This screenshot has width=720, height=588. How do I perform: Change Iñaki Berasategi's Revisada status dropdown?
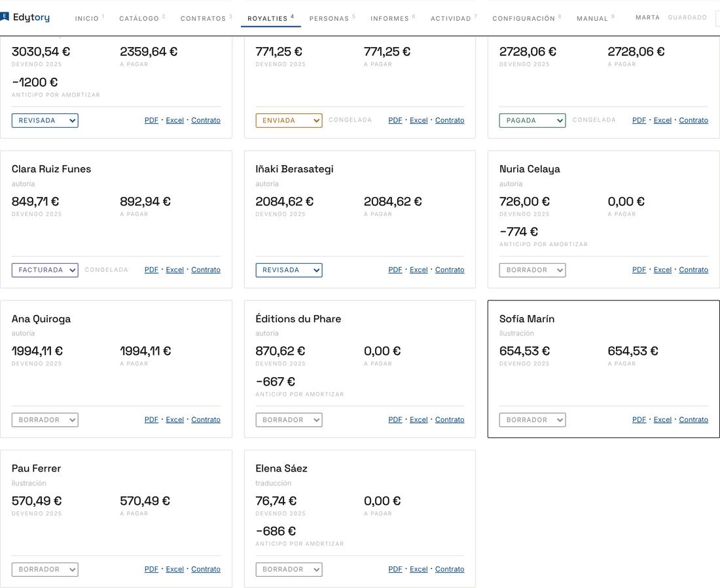pos(289,270)
